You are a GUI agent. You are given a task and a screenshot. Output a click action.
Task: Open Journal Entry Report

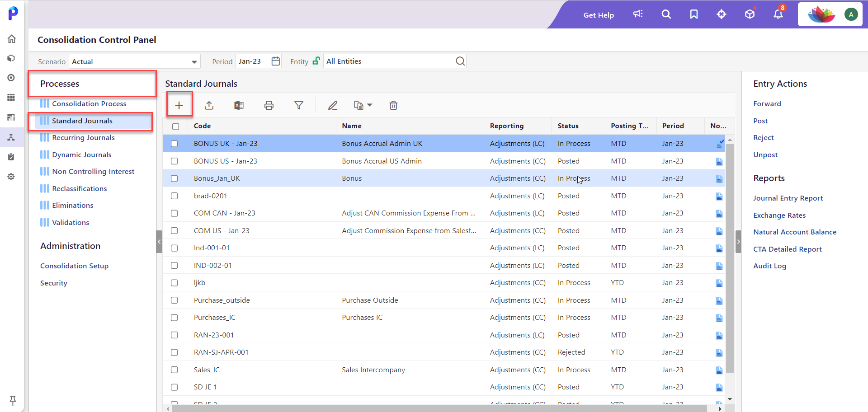click(x=788, y=198)
